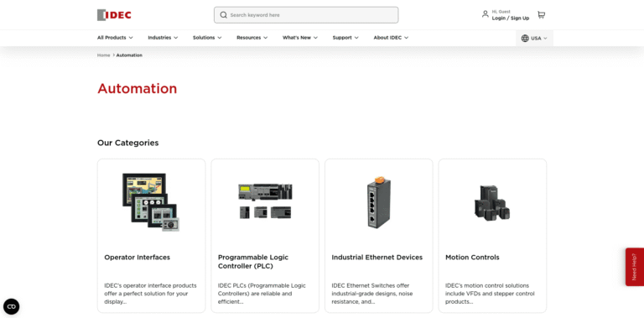This screenshot has width=644, height=318.
Task: Open the Motion Controls product image
Action: pos(492,202)
